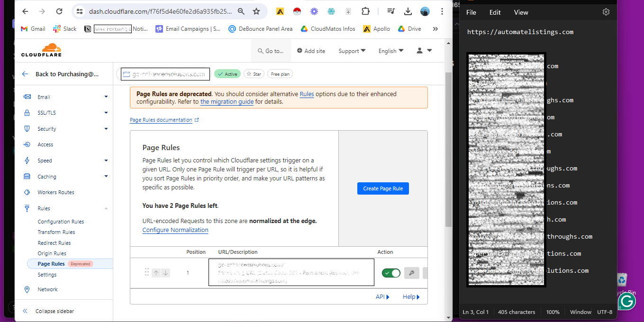
Task: Click the Help link below rules
Action: (x=411, y=297)
